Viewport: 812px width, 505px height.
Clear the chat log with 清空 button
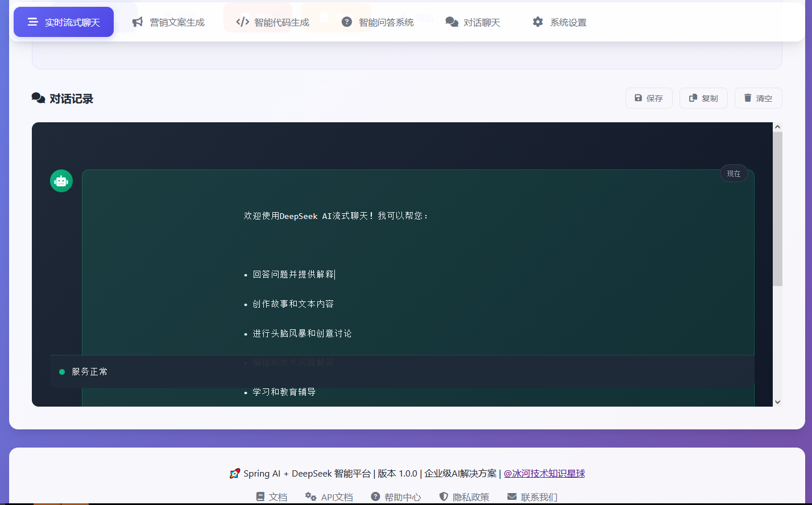[x=758, y=98]
